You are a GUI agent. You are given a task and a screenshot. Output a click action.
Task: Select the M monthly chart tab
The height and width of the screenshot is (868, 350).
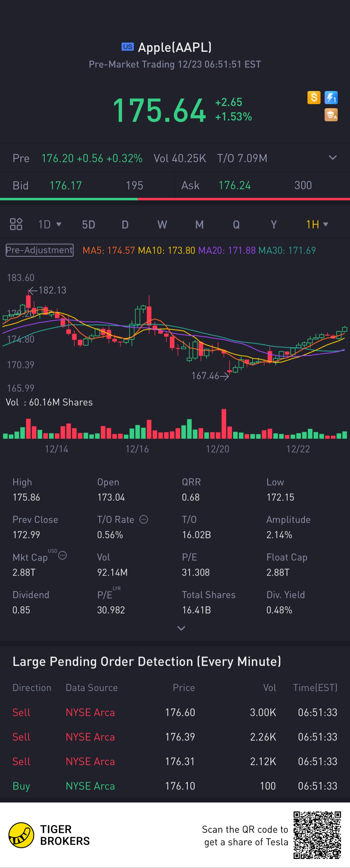click(199, 225)
